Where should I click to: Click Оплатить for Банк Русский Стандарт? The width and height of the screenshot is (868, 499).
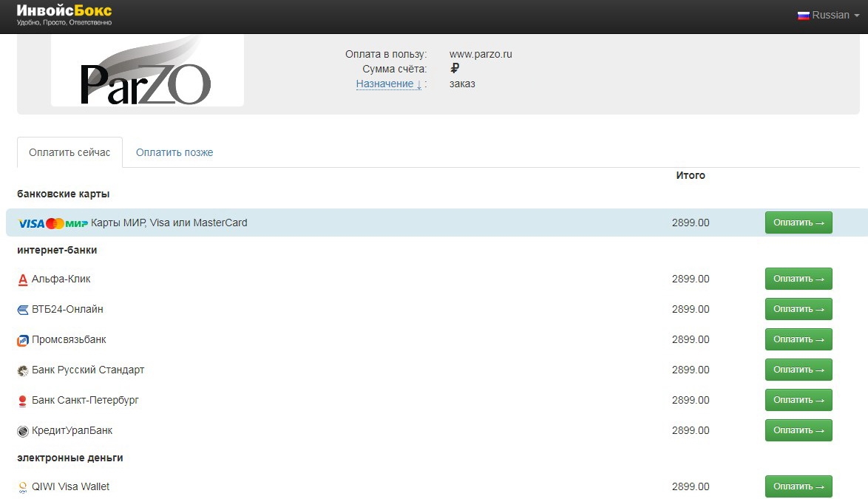coord(799,370)
